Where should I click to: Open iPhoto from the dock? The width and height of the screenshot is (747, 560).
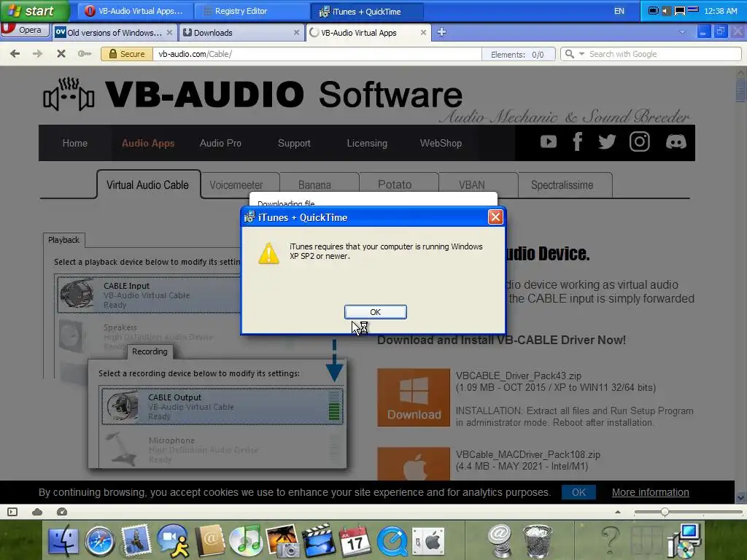tap(283, 540)
